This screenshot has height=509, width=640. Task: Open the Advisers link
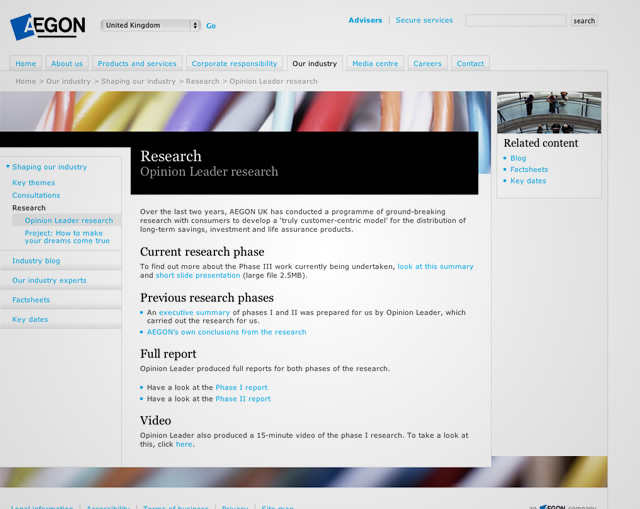pyautogui.click(x=365, y=20)
